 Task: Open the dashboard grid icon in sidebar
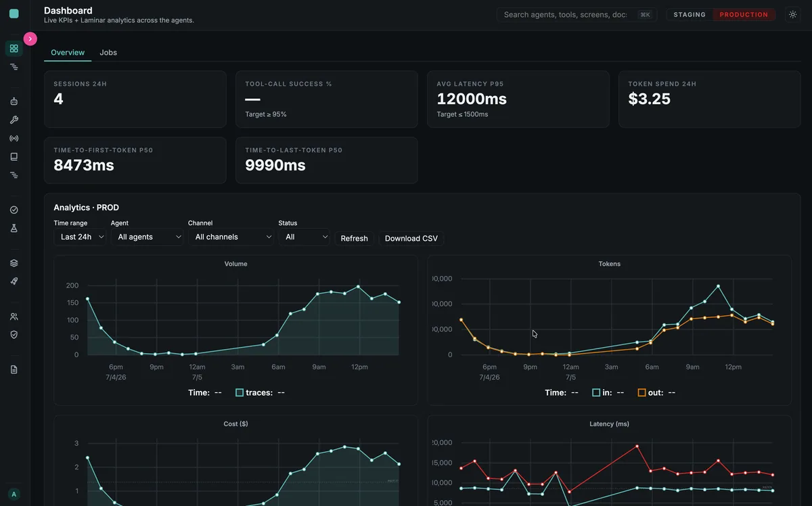pyautogui.click(x=14, y=49)
